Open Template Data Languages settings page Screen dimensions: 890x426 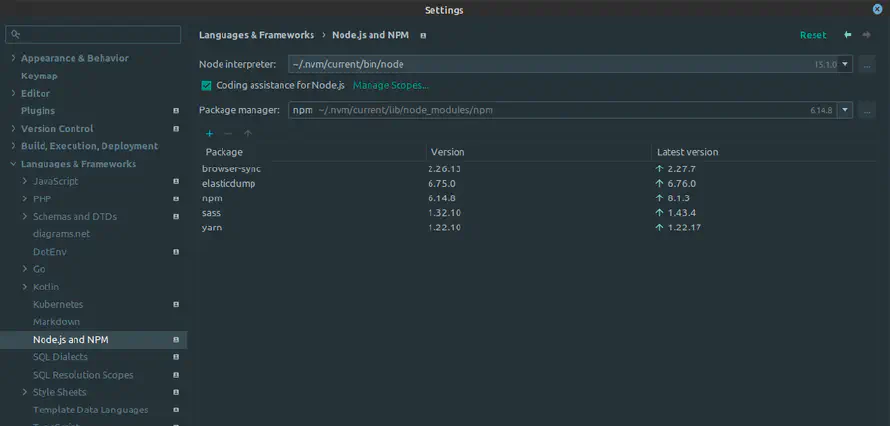click(90, 410)
